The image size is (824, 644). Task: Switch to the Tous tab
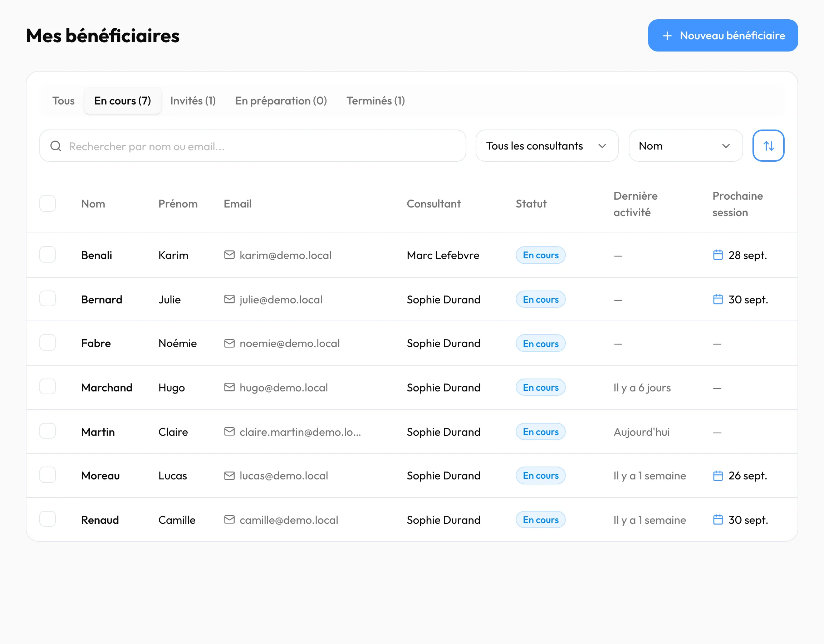pos(63,101)
